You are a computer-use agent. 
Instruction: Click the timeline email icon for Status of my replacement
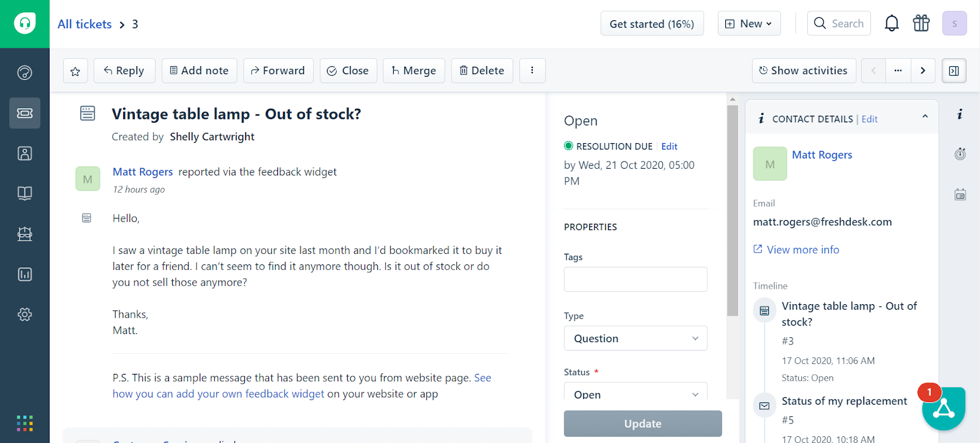coord(764,406)
